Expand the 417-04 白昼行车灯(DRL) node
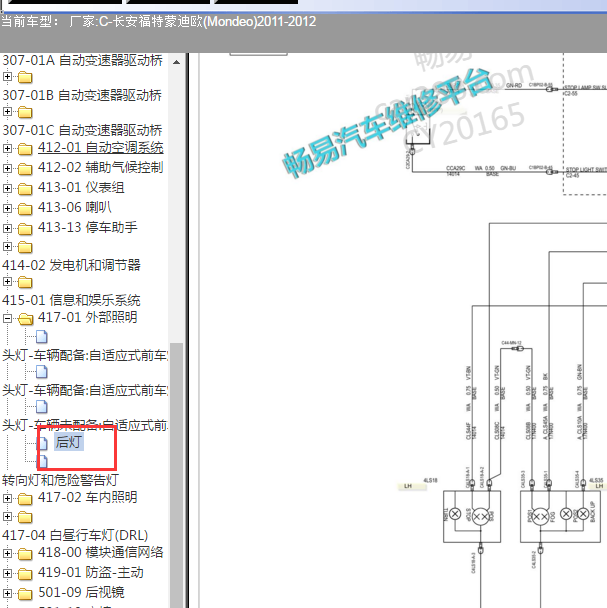Viewport: 607px width, 608px height. click(7, 516)
